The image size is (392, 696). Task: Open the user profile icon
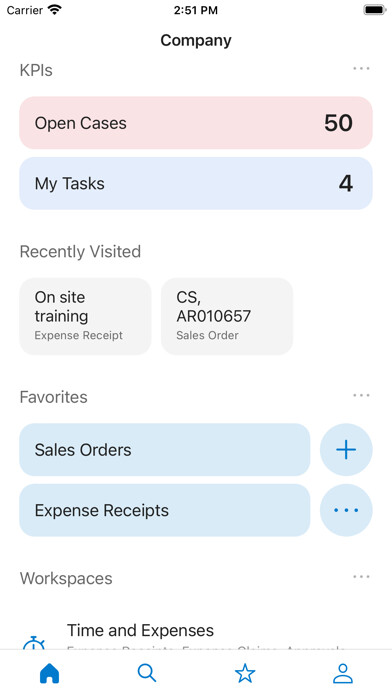(343, 673)
